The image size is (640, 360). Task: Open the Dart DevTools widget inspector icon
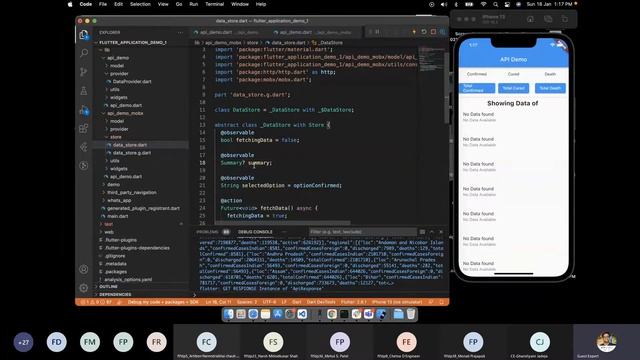442,32
